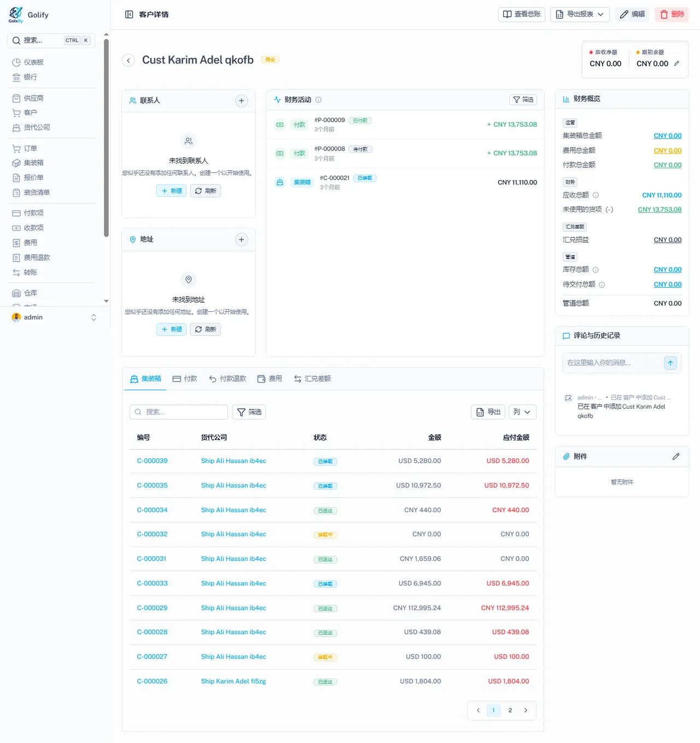
Task: Switch to 付款 tab
Action: pyautogui.click(x=185, y=379)
